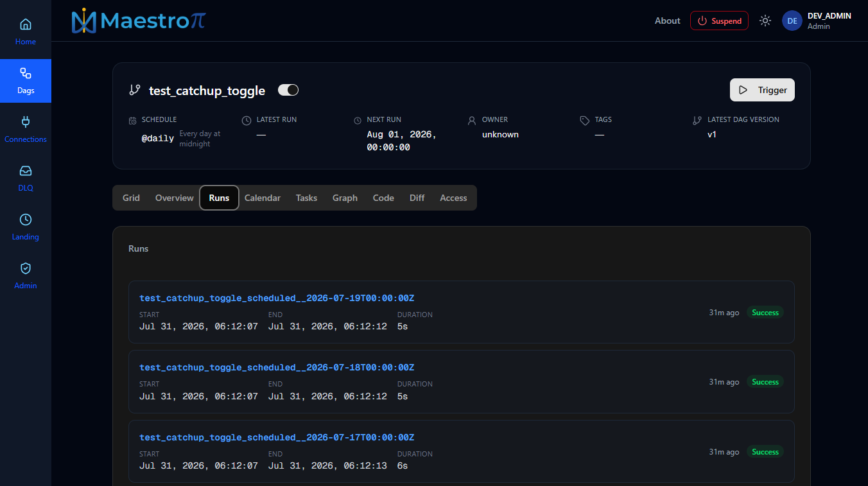Open the Home sidebar icon

[26, 24]
